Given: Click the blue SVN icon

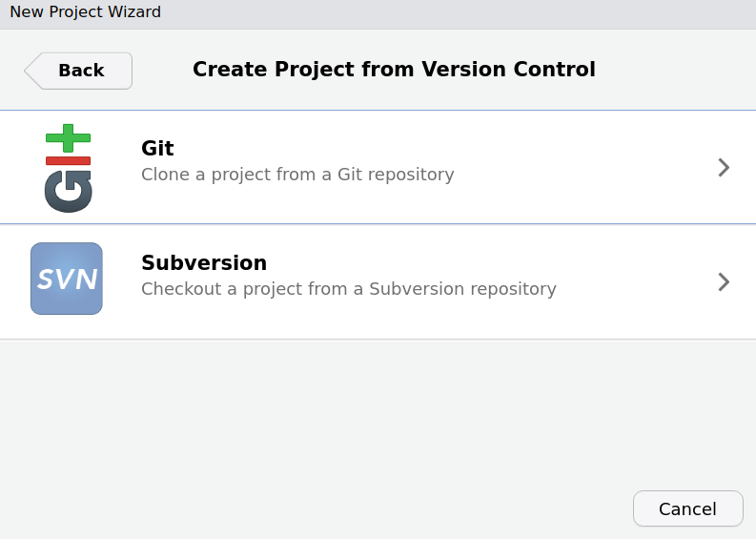Looking at the screenshot, I should pyautogui.click(x=67, y=279).
